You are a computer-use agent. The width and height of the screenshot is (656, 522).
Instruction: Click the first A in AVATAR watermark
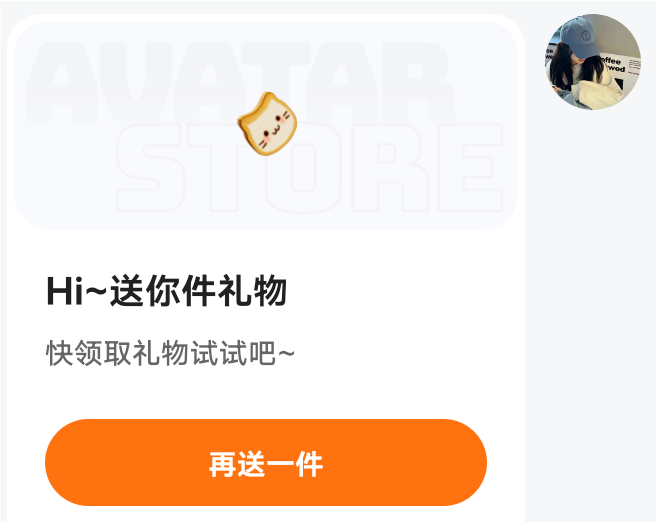click(x=63, y=84)
